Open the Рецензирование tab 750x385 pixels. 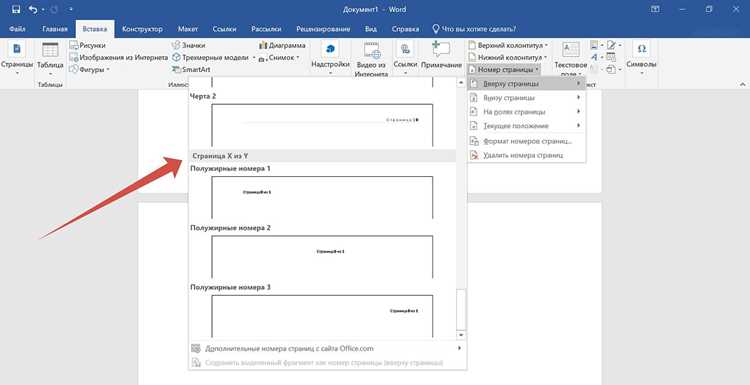(323, 29)
